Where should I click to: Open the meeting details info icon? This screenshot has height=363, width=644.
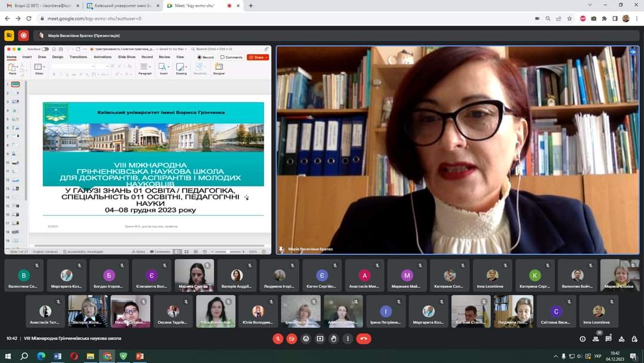coord(583,339)
